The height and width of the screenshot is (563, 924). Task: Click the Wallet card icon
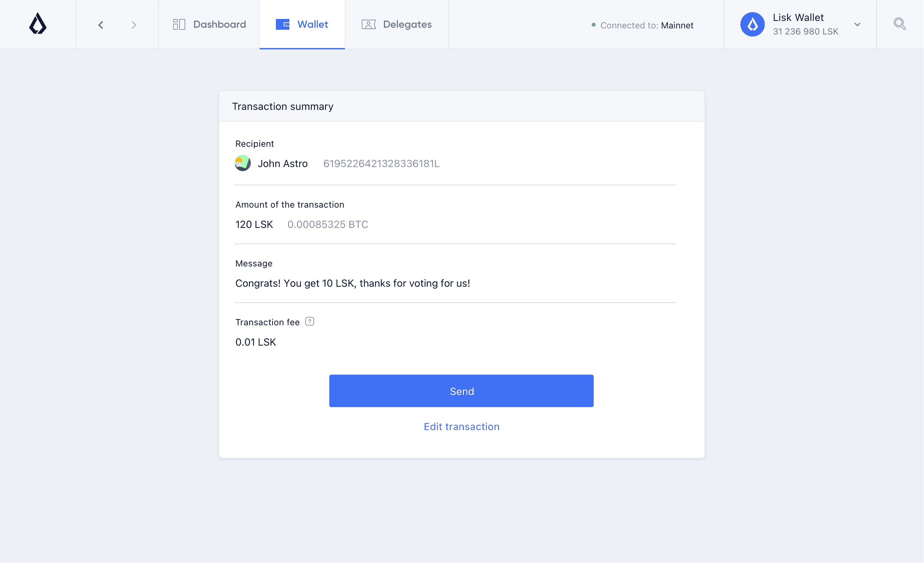tap(282, 24)
